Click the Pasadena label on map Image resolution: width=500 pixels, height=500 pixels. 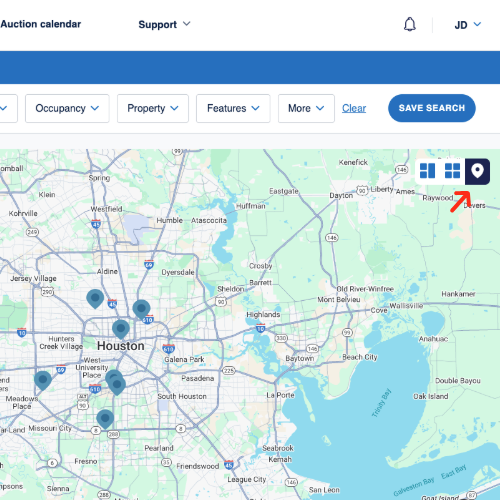[x=198, y=378]
